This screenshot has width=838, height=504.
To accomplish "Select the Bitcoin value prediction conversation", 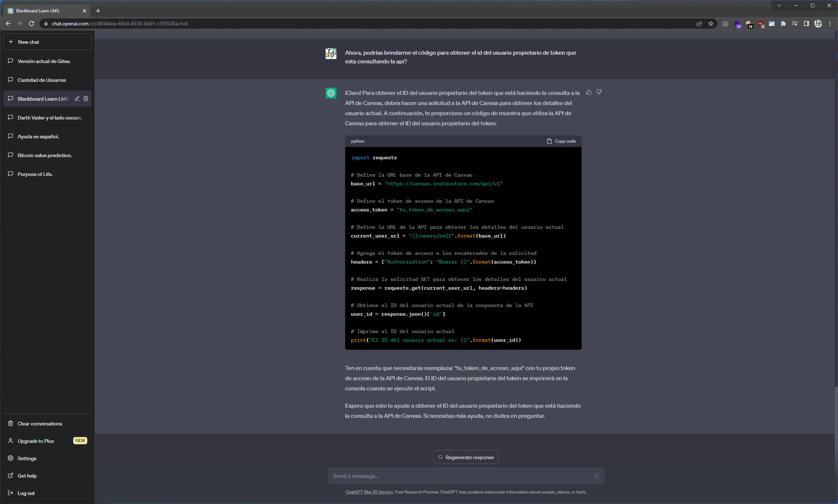I will click(45, 155).
